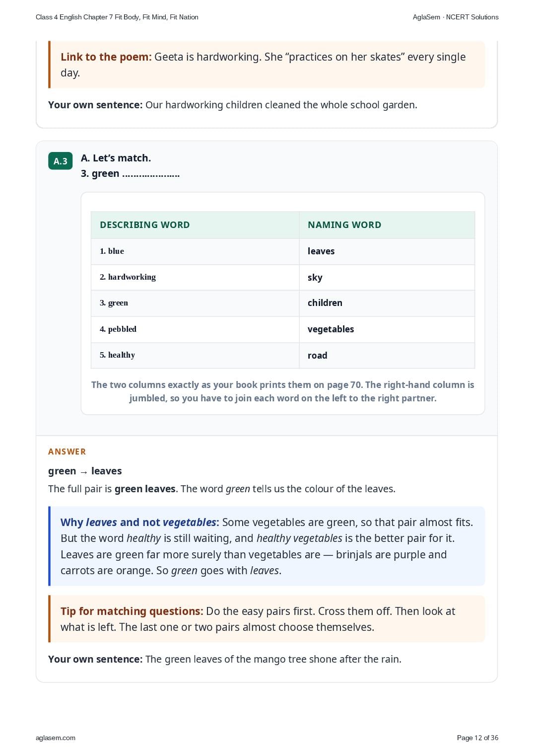Screen dimensions: 534x756
Task: Click the 'AglaSem · NCERT Solutions' header text
Action: pos(456,17)
